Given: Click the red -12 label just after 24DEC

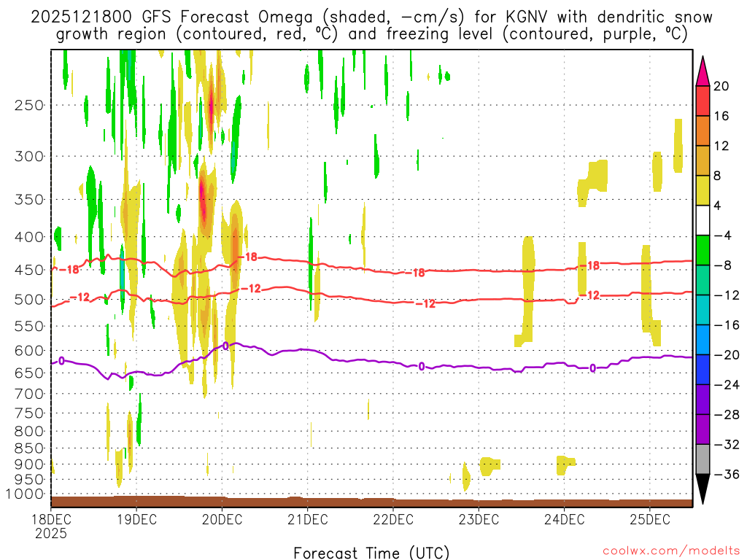Looking at the screenshot, I should click(x=589, y=296).
